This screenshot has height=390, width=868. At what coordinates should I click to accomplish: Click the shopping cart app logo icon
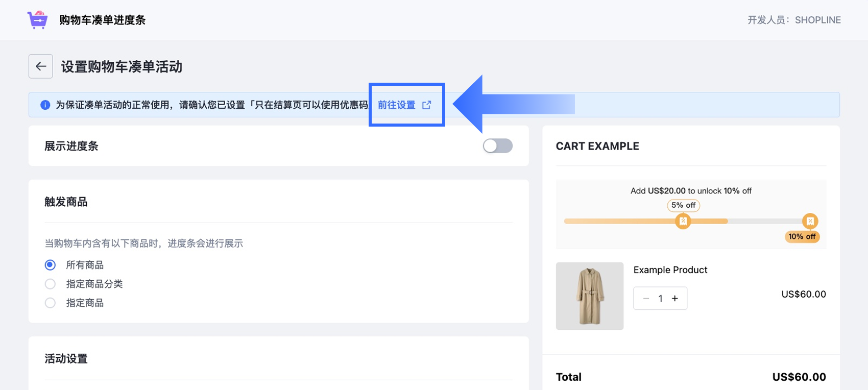tap(37, 20)
